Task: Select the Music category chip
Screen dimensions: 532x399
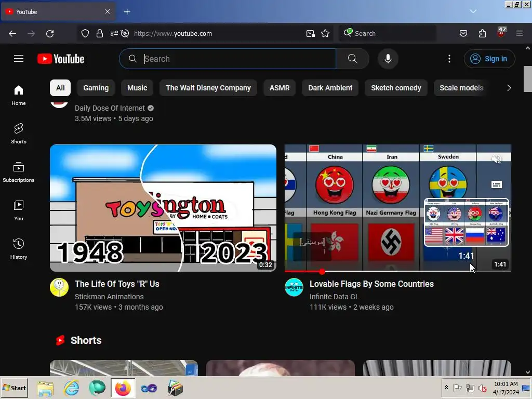Action: pos(137,88)
